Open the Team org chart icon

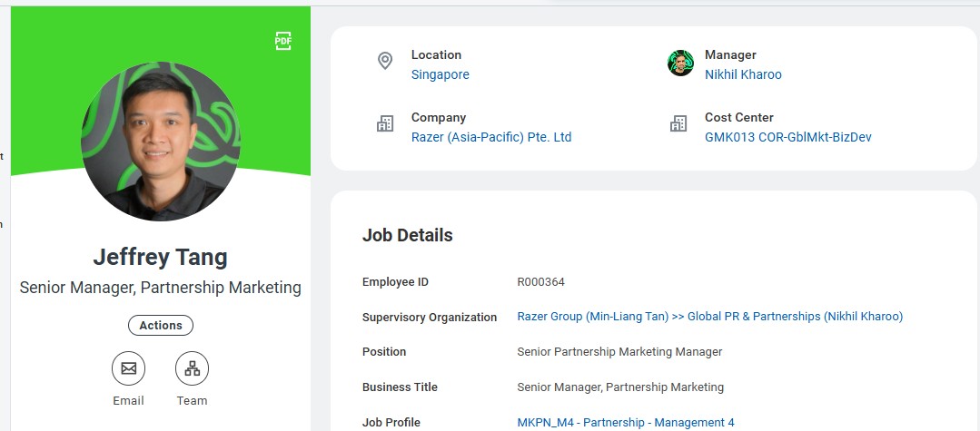click(192, 368)
